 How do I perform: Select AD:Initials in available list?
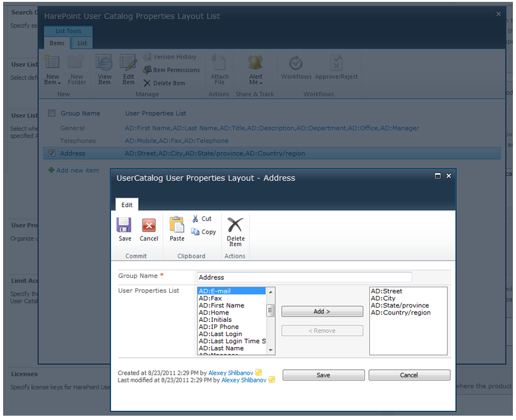pyautogui.click(x=231, y=319)
